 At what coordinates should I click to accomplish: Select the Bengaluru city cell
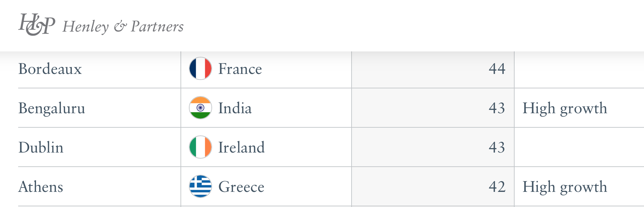click(52, 108)
